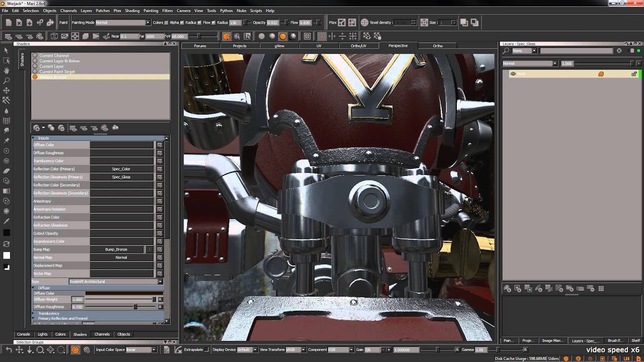
Task: Click the orange paint palette icon on layer
Action: [601, 74]
